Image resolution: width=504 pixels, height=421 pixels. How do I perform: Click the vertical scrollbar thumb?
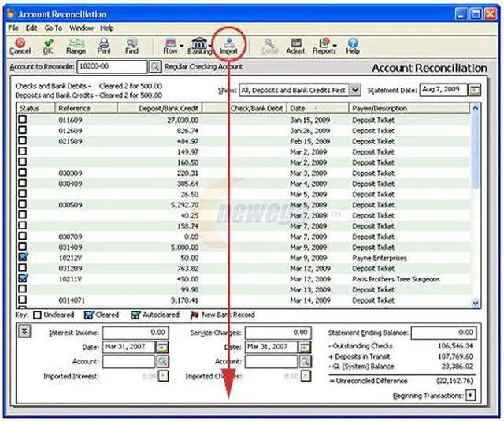[x=475, y=151]
